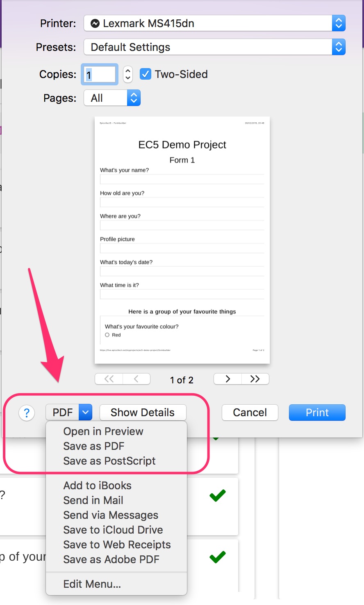Select Send in Mail
This screenshot has width=364, height=605.
93,500
